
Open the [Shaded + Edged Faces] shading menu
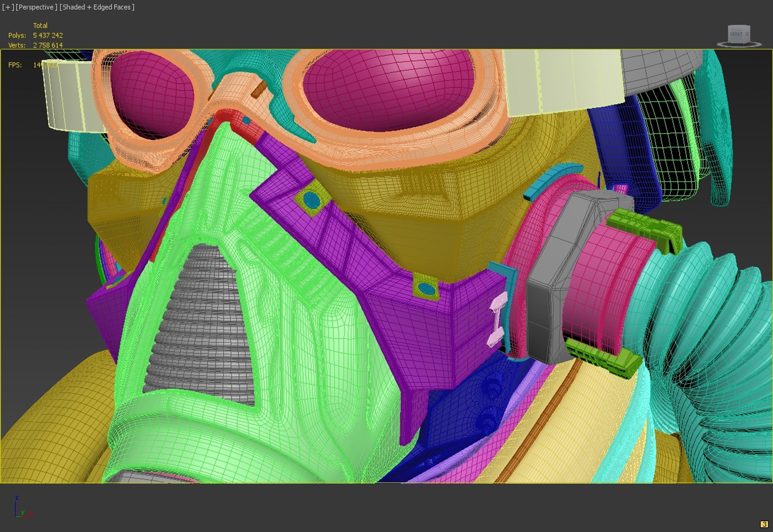click(97, 7)
